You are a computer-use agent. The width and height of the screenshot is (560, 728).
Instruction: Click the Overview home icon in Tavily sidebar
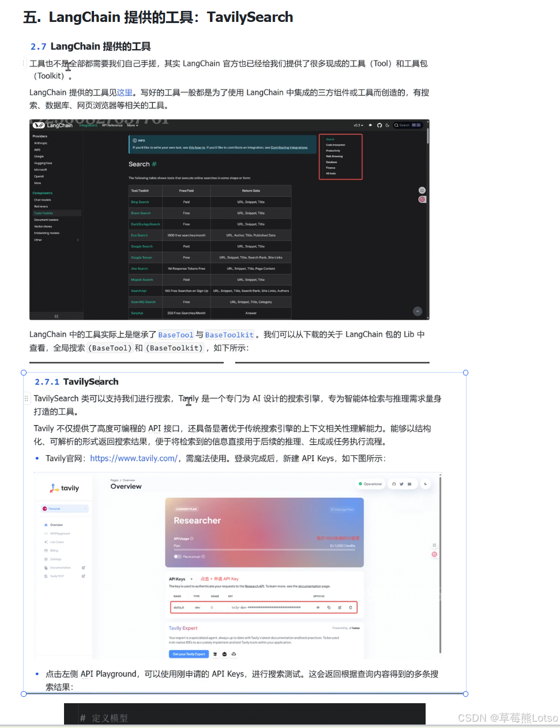(x=46, y=525)
